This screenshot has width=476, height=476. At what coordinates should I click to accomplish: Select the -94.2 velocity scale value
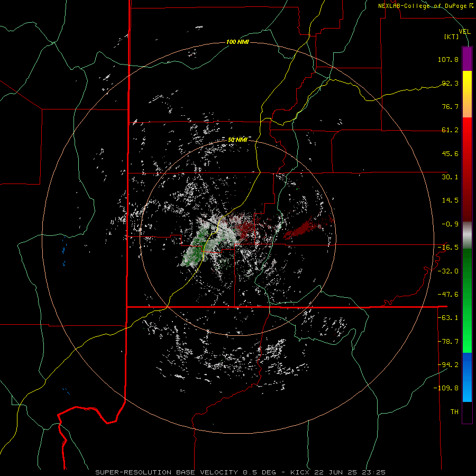point(448,364)
